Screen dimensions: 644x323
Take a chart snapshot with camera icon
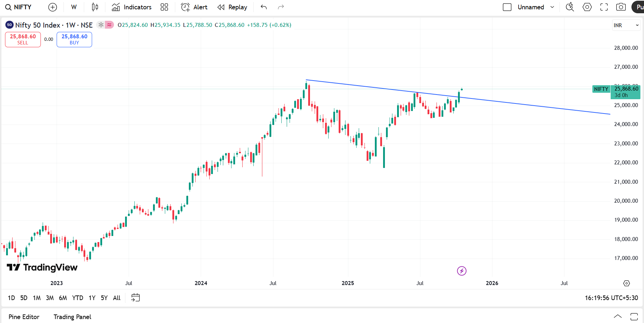pos(621,7)
